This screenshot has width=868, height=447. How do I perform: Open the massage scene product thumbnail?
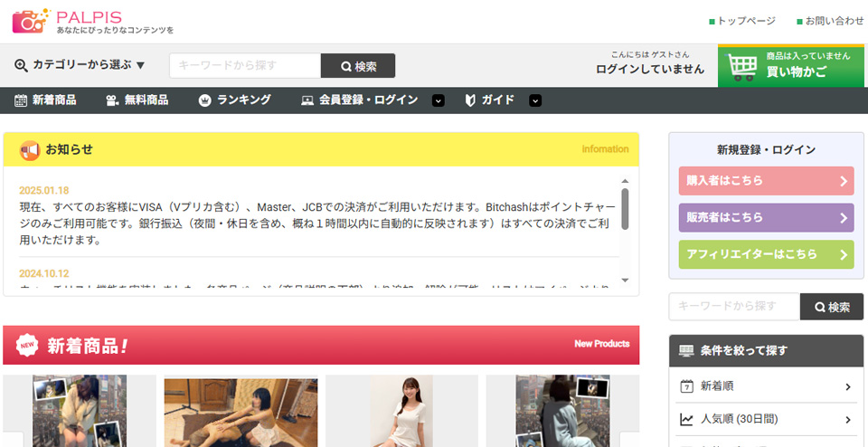tap(241, 413)
